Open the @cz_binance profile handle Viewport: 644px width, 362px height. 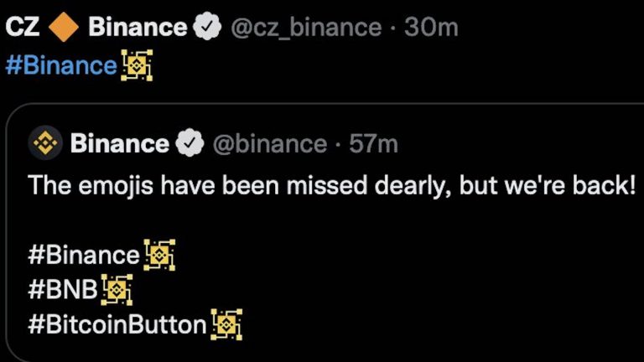304,28
